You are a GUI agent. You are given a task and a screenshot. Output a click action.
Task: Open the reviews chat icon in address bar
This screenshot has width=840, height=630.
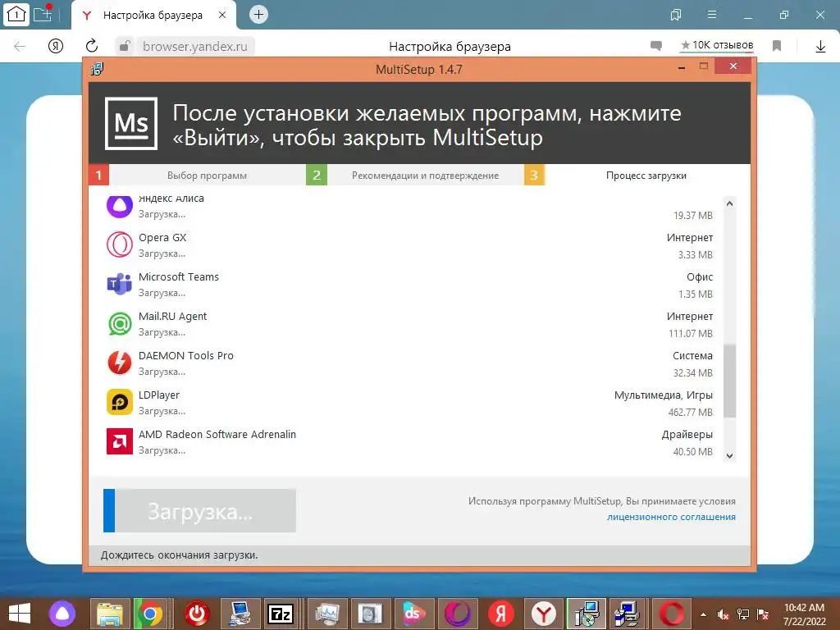[655, 46]
